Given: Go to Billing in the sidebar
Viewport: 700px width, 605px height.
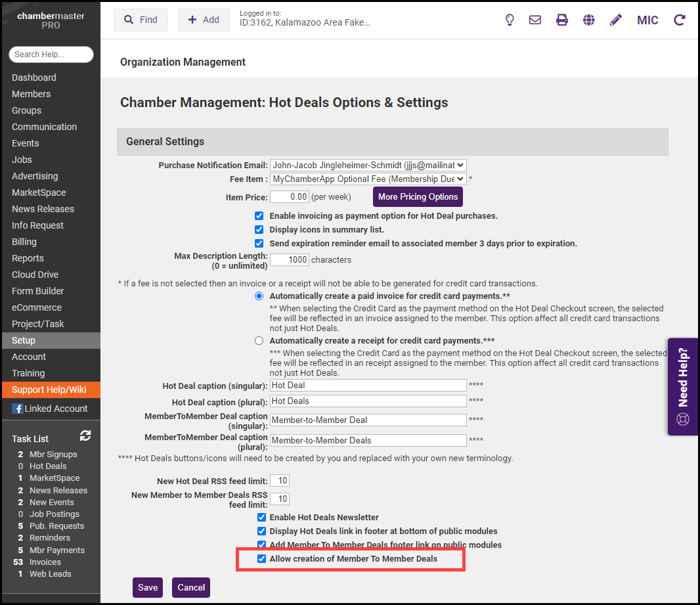Looking at the screenshot, I should [x=24, y=242].
